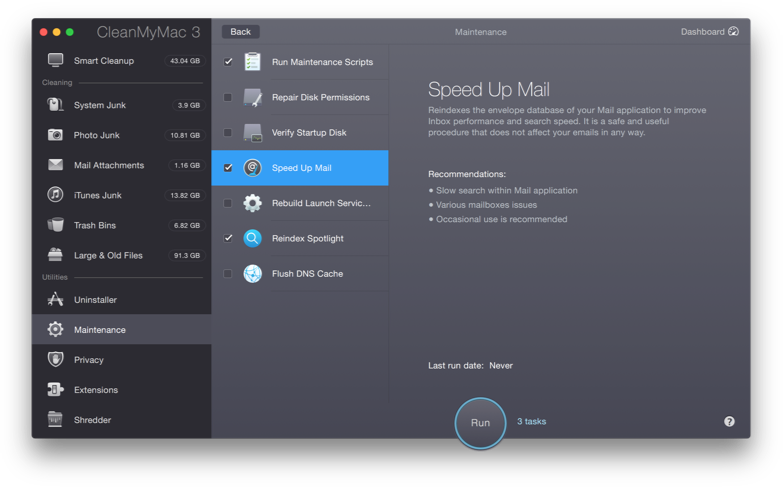
Task: Open Mail Attachments section
Action: [x=121, y=165]
